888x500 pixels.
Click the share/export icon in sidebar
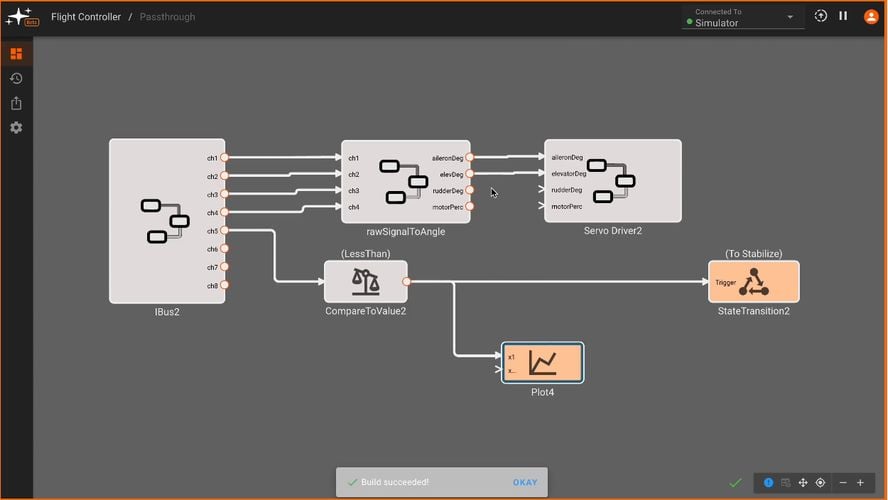coord(16,103)
